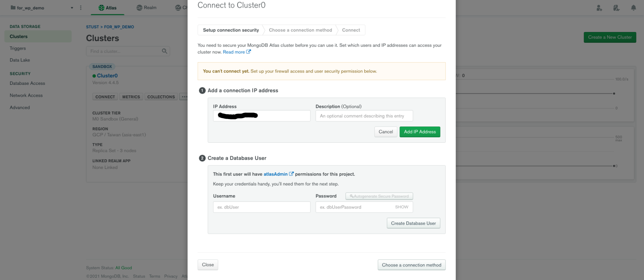644x280 pixels.
Task: Open the project activity feed icon
Action: pos(616,8)
